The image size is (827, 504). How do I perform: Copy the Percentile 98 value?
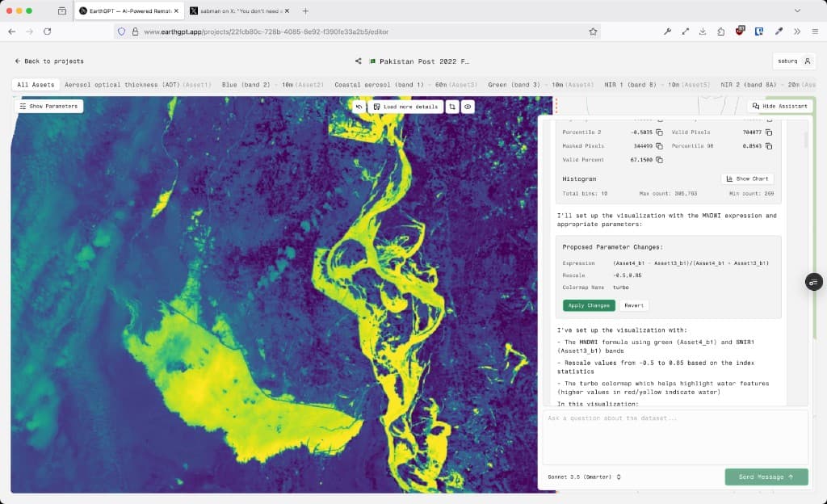[769, 146]
